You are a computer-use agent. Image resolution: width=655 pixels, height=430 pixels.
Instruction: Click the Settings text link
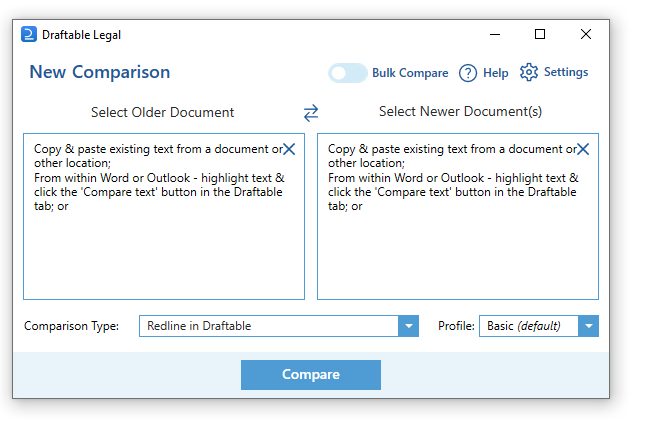tap(566, 72)
